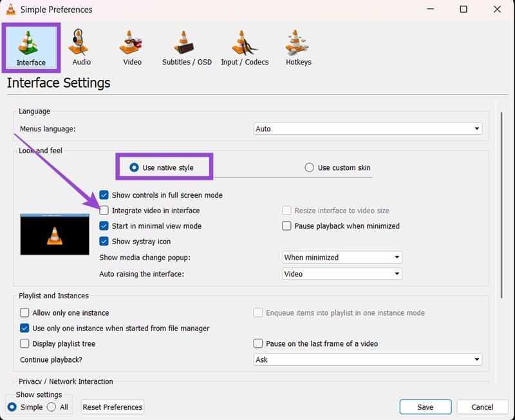
Task: Select the "Use custom skin" option
Action: click(309, 167)
